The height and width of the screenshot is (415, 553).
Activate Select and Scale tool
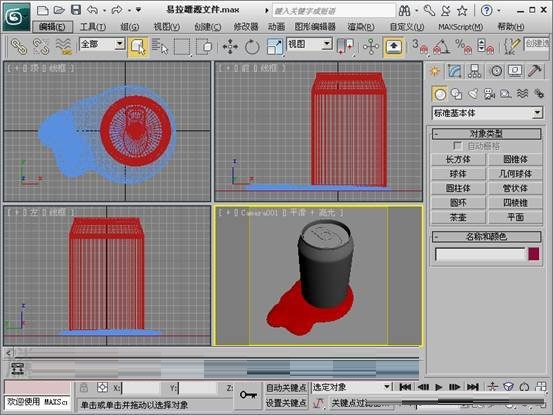[x=275, y=47]
